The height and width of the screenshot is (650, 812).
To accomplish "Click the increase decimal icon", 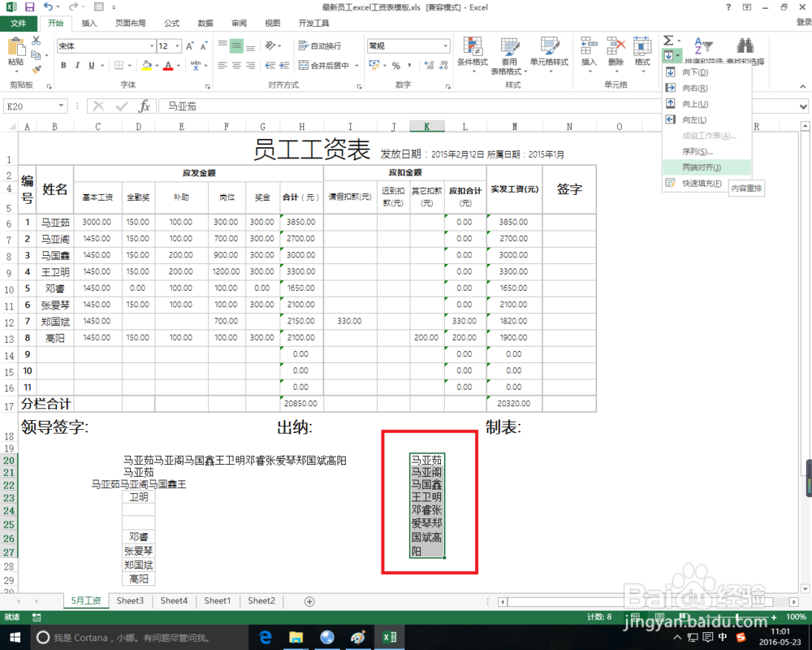I will [430, 65].
